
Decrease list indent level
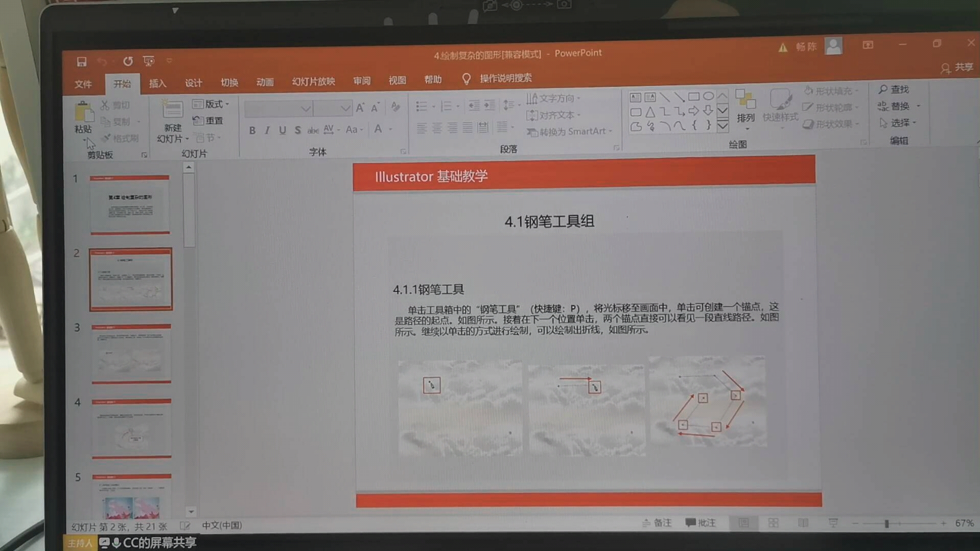tap(474, 106)
